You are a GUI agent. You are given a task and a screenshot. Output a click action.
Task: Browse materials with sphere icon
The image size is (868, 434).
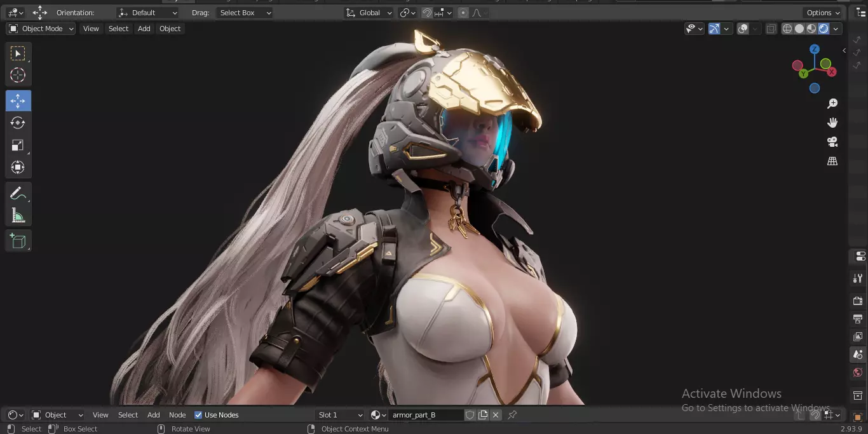(377, 415)
